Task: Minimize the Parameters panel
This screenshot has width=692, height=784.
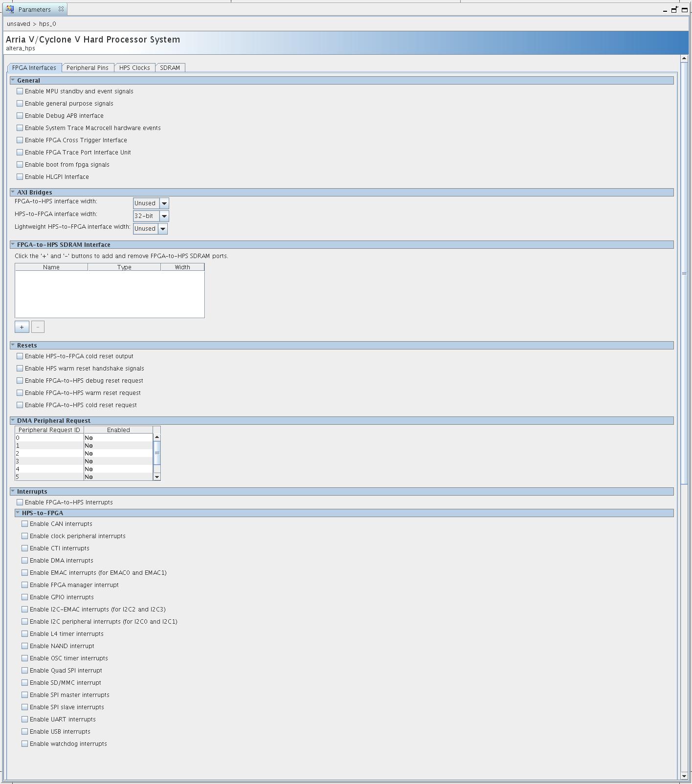Action: click(x=665, y=10)
